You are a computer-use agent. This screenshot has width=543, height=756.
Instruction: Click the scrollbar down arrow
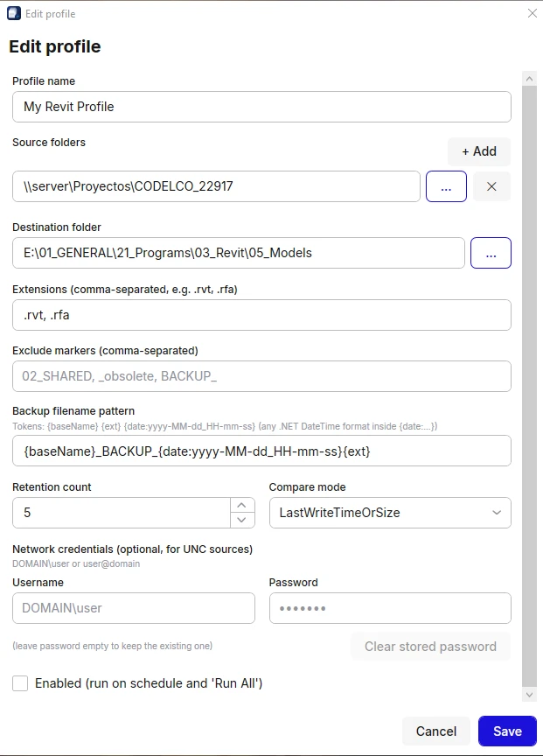[530, 695]
